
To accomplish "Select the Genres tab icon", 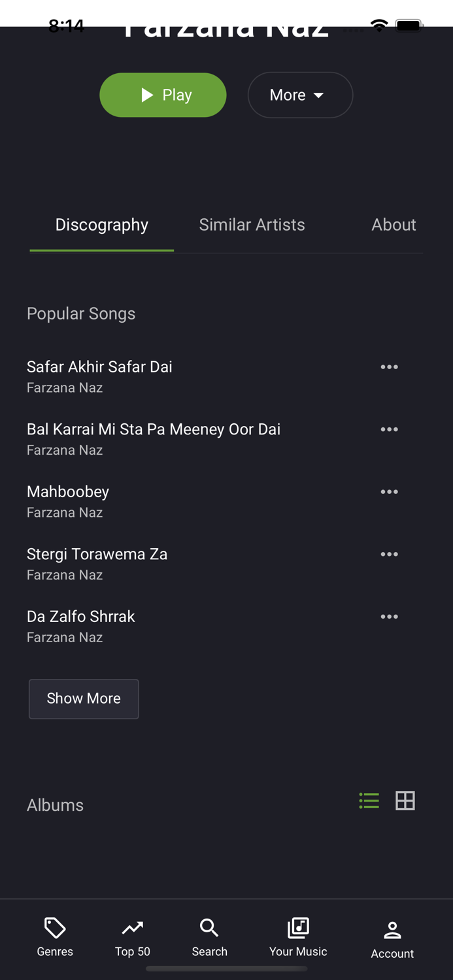I will [x=54, y=928].
